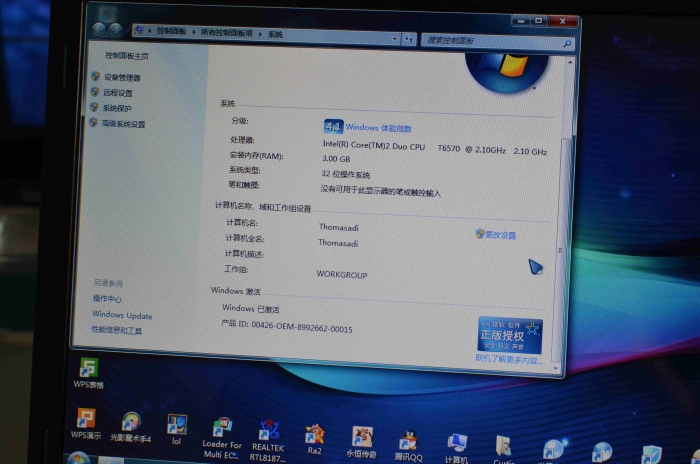The image size is (700, 464).
Task: Open Loader For Multi EC desktop shortcut
Action: (x=222, y=438)
